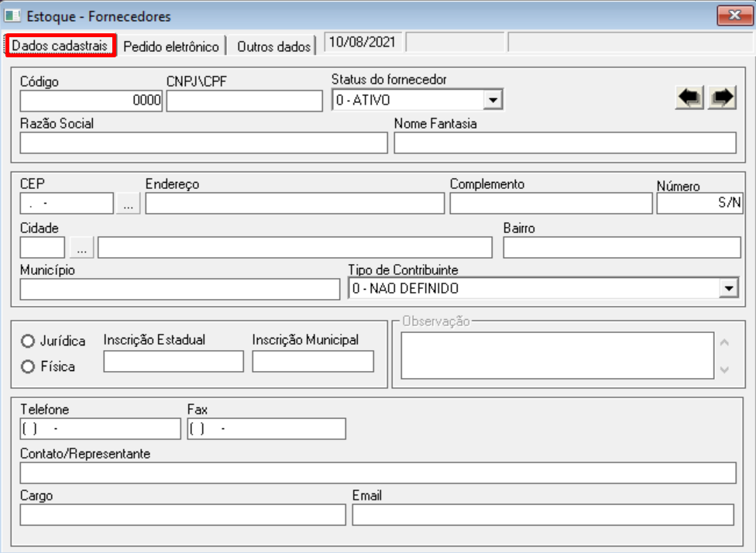The image size is (756, 553).
Task: Click the Fax input field
Action: coord(266,428)
